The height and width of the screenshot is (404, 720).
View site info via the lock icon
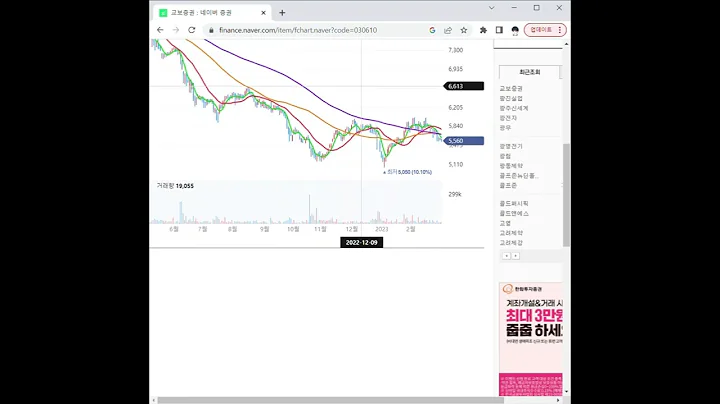(x=211, y=30)
